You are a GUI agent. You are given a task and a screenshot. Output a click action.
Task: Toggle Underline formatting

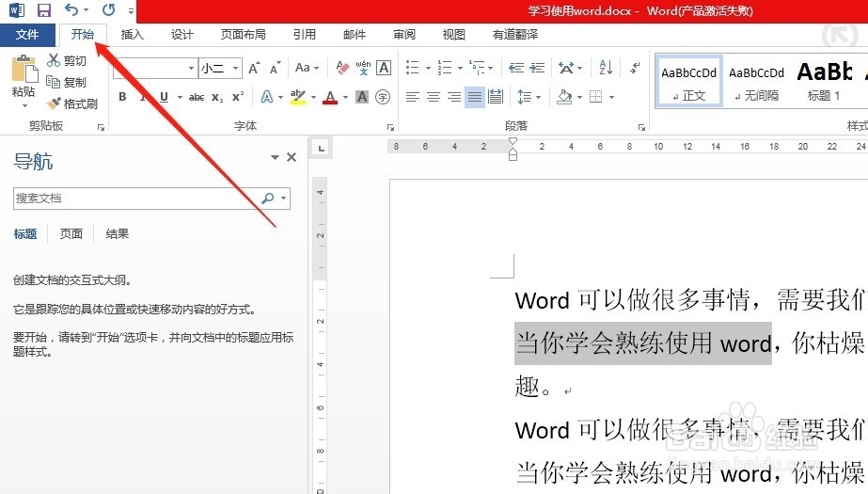(164, 97)
